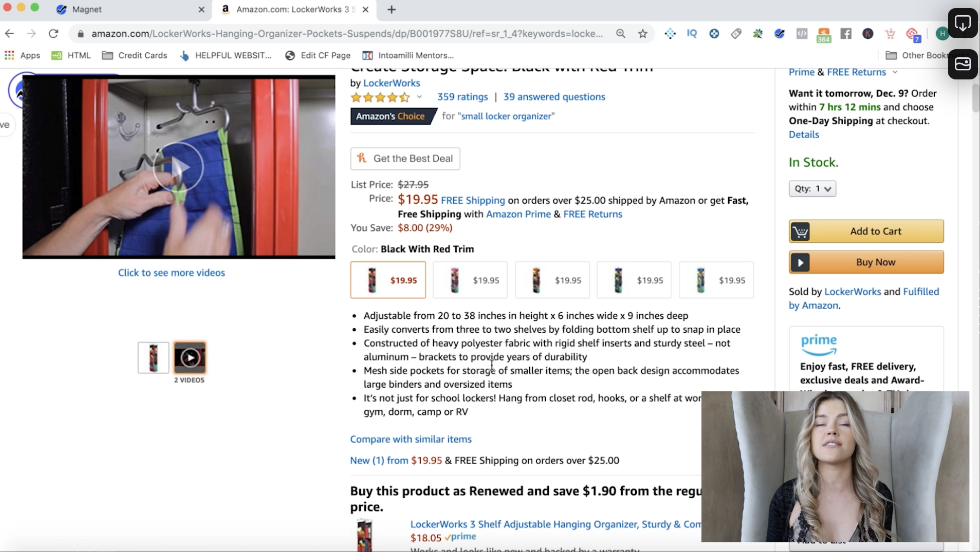Open the IQ browser extension
The width and height of the screenshot is (980, 552).
[x=692, y=33]
